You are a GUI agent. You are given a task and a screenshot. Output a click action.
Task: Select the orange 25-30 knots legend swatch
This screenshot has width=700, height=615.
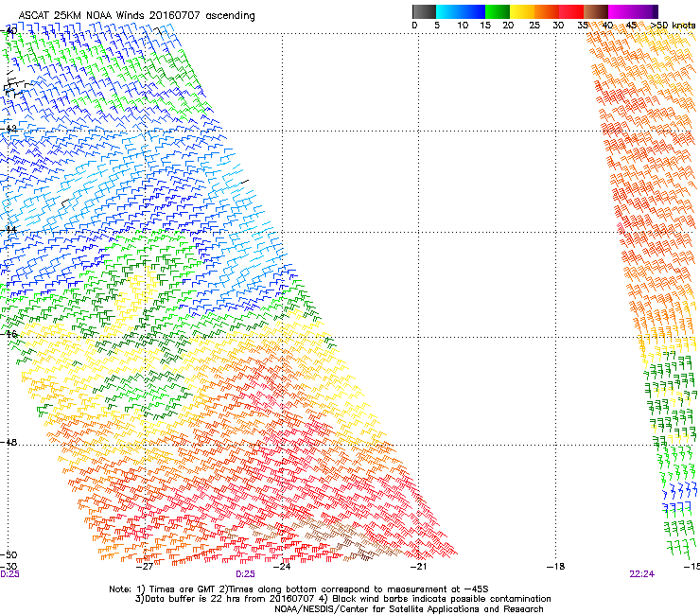(547, 11)
